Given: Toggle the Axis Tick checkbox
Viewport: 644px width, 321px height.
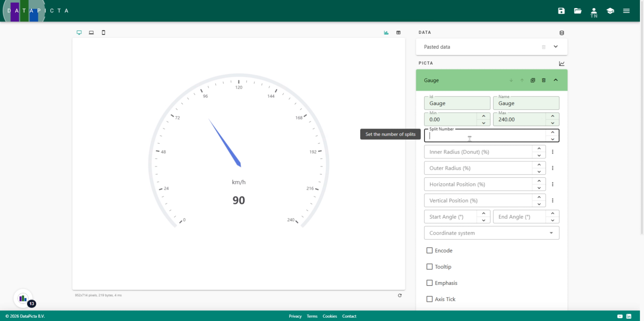Looking at the screenshot, I should 429,299.
